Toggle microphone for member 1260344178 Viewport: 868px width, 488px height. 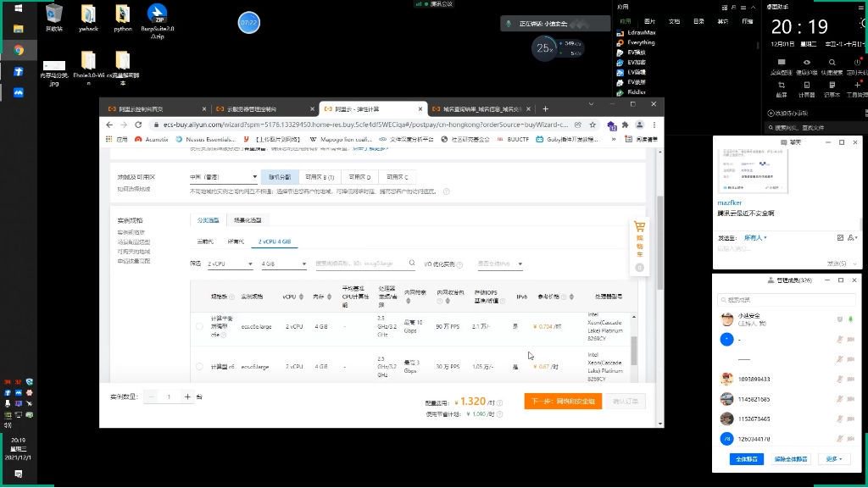(x=840, y=439)
